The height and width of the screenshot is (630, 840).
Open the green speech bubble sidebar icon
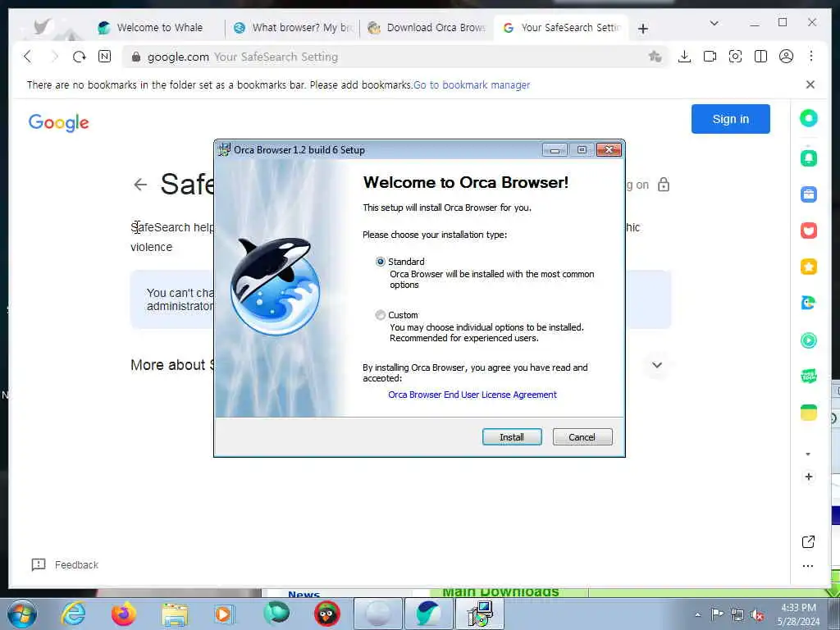808,376
